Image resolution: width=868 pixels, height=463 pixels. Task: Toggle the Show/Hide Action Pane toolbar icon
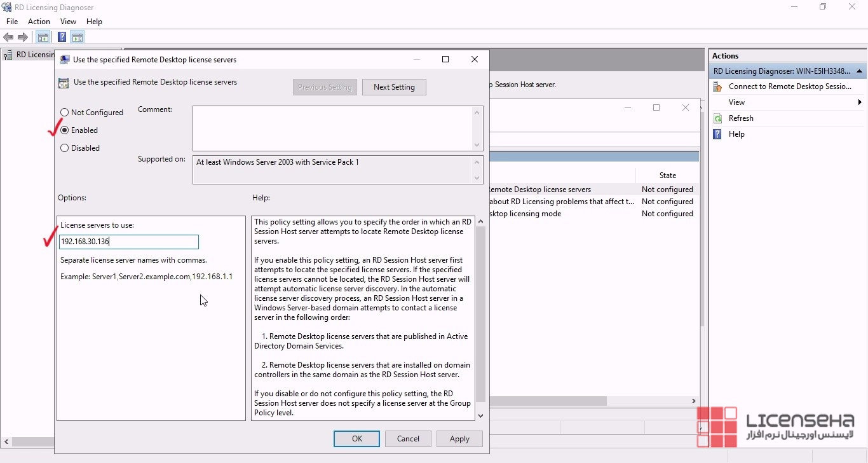click(77, 38)
